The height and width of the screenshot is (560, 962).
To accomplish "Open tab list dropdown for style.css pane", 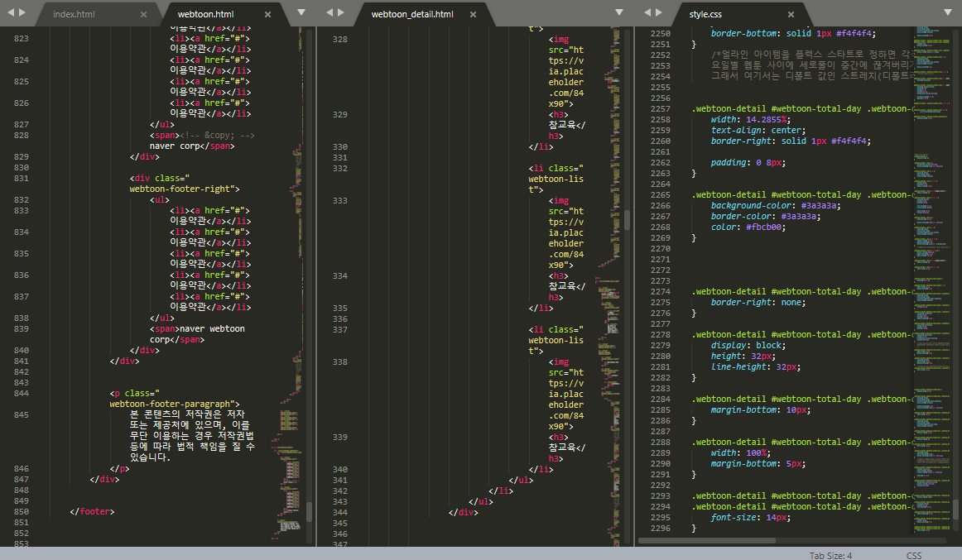I will [x=948, y=12].
